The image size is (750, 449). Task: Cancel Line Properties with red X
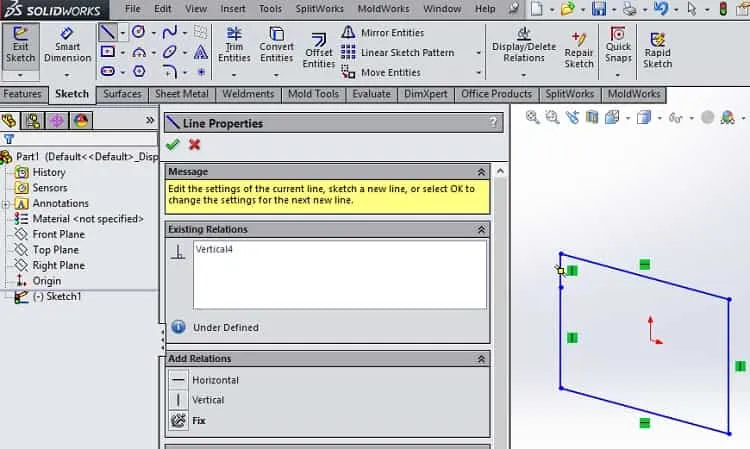coord(194,144)
